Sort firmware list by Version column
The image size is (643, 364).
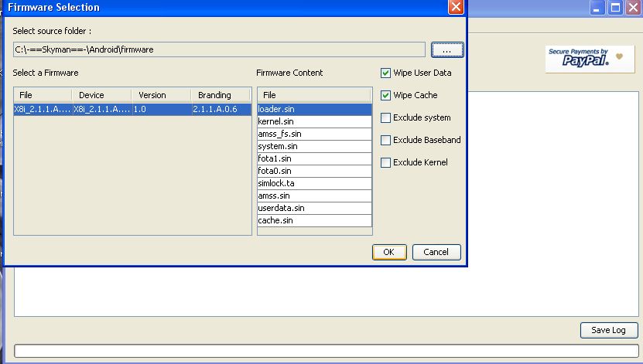[161, 96]
